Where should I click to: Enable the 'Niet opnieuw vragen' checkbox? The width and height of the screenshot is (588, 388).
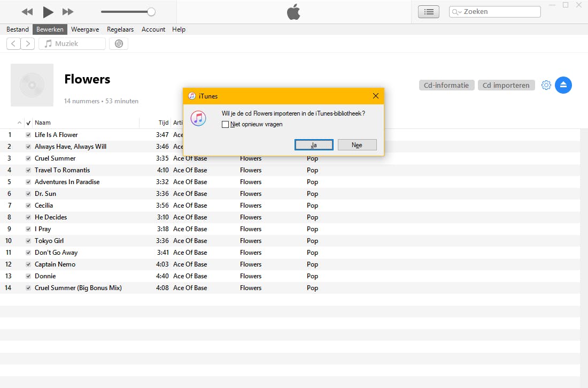tap(226, 124)
